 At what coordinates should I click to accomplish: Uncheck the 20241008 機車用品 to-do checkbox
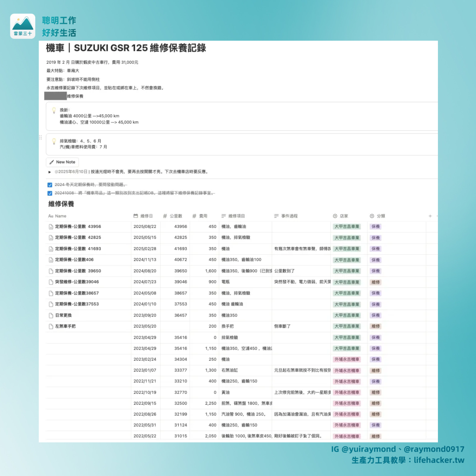[x=50, y=193]
